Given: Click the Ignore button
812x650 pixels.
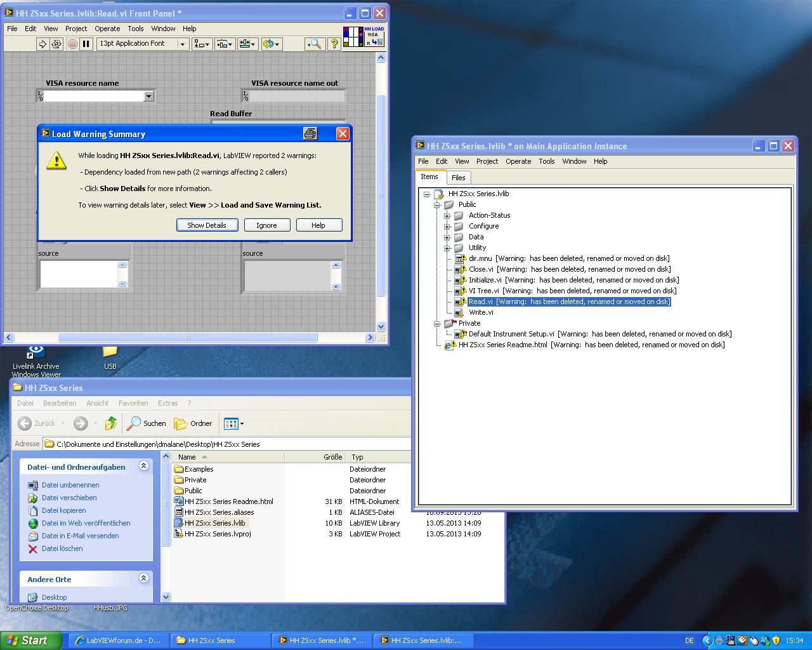Looking at the screenshot, I should (266, 225).
